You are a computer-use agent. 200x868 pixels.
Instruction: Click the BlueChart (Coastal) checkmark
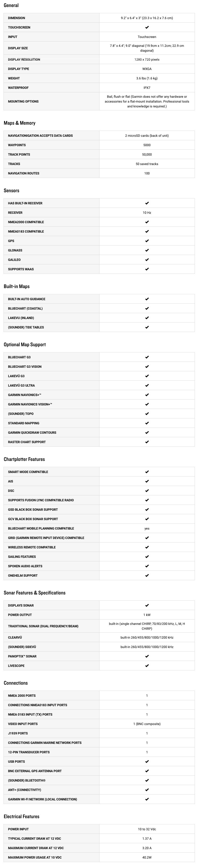147,308
